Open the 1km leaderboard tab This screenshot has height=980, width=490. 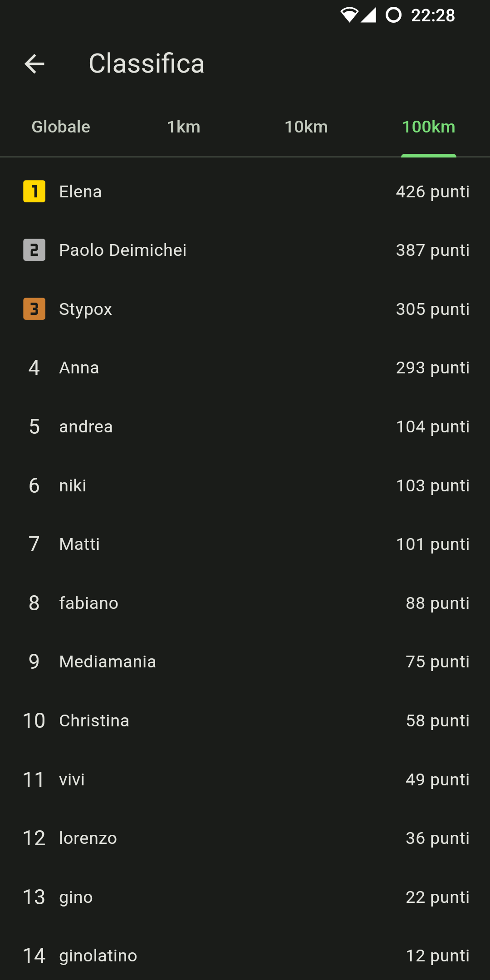coord(183,127)
